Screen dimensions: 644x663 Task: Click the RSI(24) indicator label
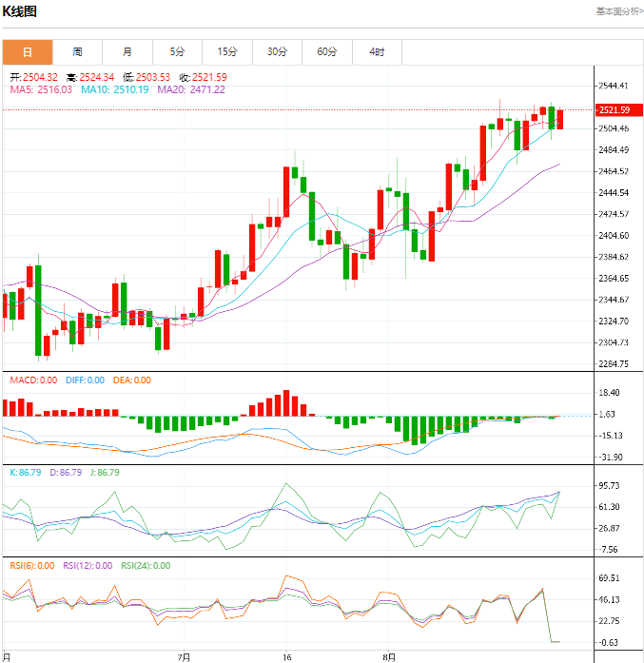pos(145,566)
